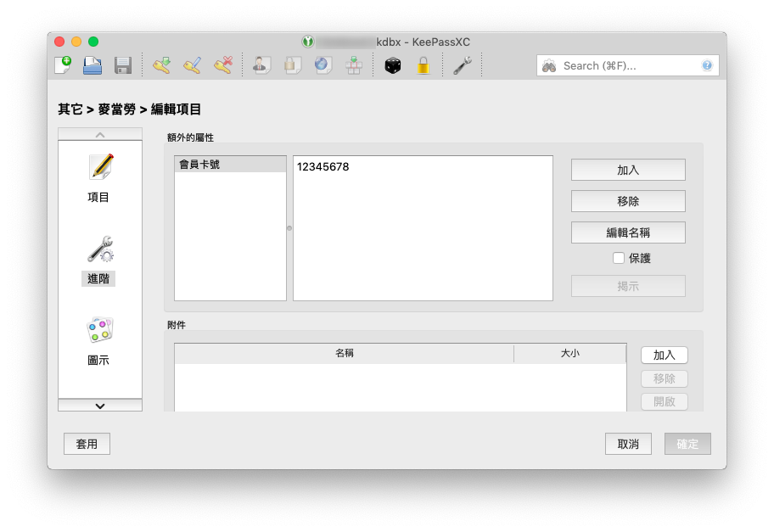This screenshot has width=774, height=532.
Task: Copy username with the person icon
Action: [261, 65]
